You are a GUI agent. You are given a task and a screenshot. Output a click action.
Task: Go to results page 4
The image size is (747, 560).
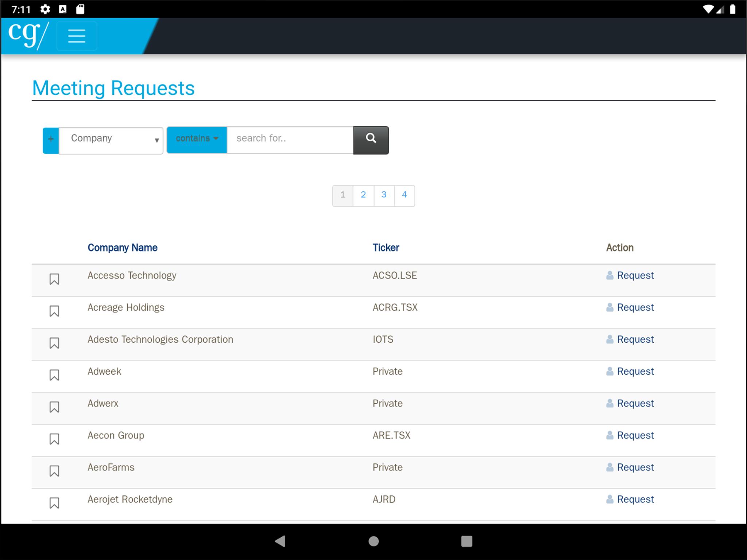click(405, 196)
